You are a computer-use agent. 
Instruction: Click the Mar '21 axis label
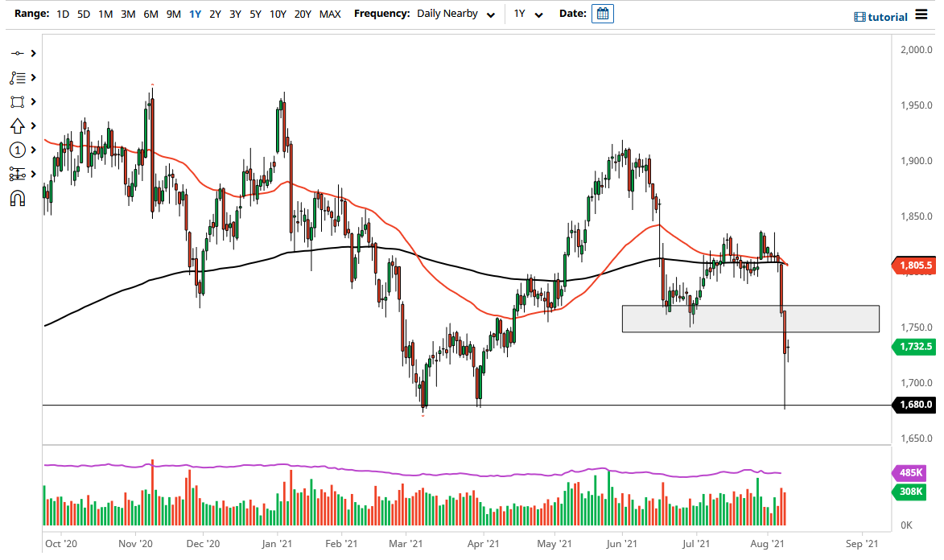point(406,544)
